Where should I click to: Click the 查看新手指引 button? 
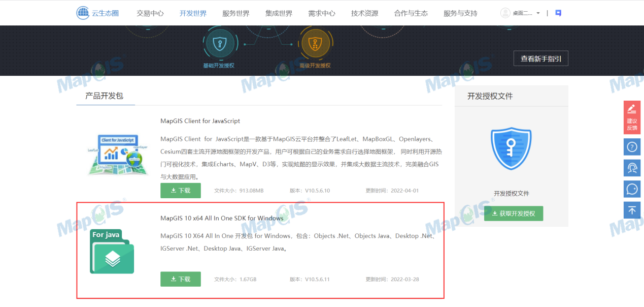point(540,58)
